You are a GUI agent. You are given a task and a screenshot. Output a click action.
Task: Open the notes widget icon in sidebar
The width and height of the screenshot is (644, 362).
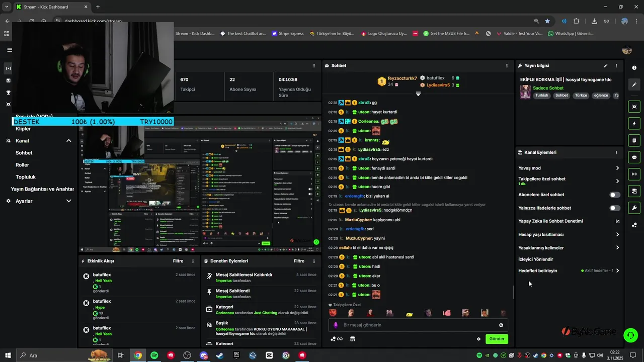tap(634, 140)
